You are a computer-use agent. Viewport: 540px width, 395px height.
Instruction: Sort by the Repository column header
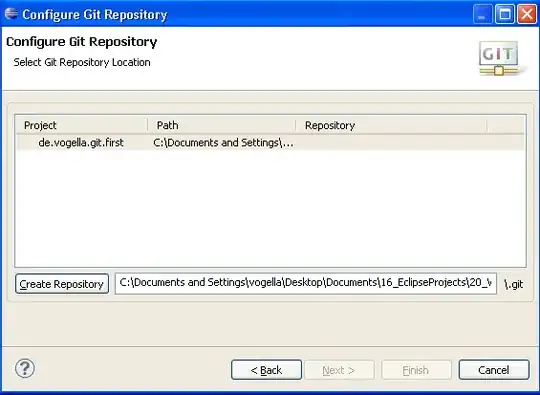point(391,125)
